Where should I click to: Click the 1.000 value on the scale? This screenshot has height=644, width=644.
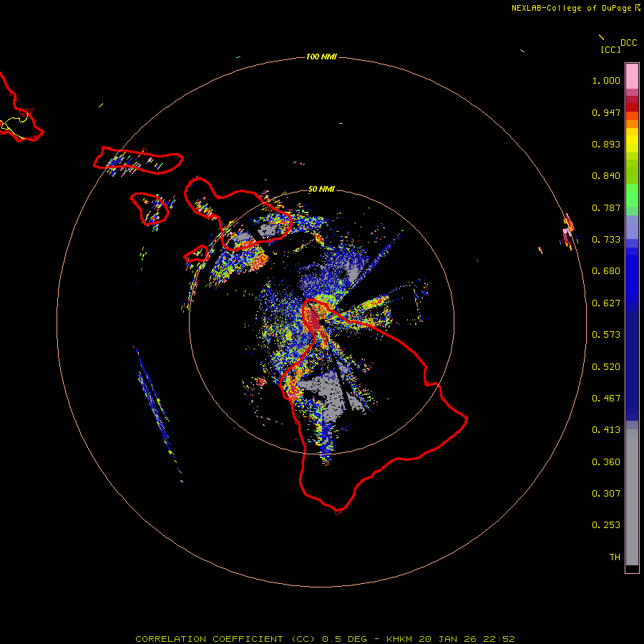(606, 80)
